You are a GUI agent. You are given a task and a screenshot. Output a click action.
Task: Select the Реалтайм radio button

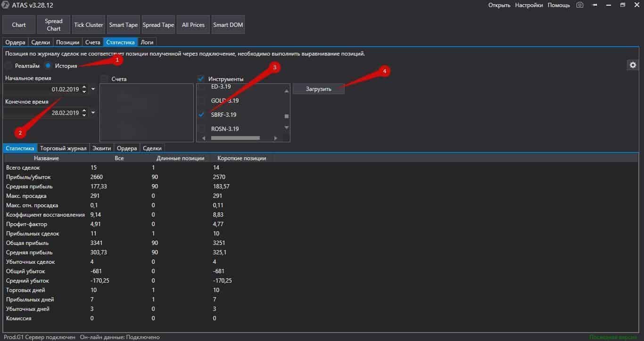click(9, 66)
